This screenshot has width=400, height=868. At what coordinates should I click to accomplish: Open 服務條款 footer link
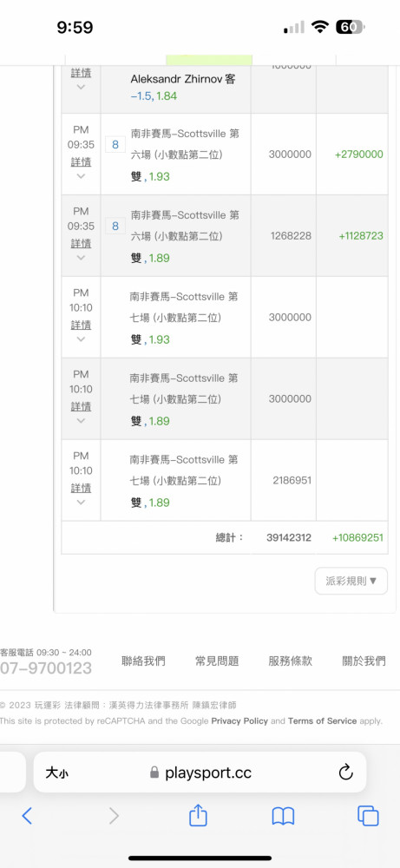coord(291,661)
